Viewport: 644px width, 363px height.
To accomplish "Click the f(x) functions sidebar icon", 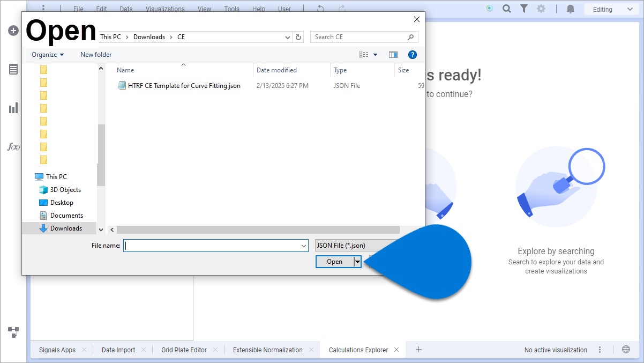I will pos(13,147).
